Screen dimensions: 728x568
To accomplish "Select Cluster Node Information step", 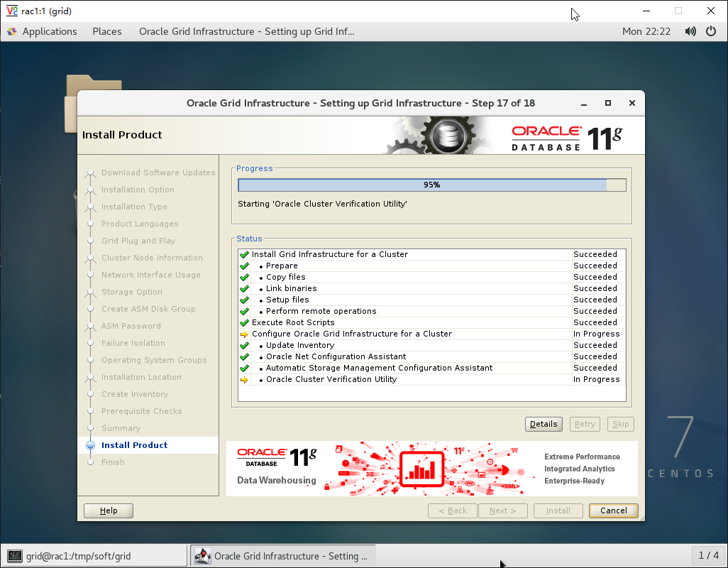I will pyautogui.click(x=152, y=258).
